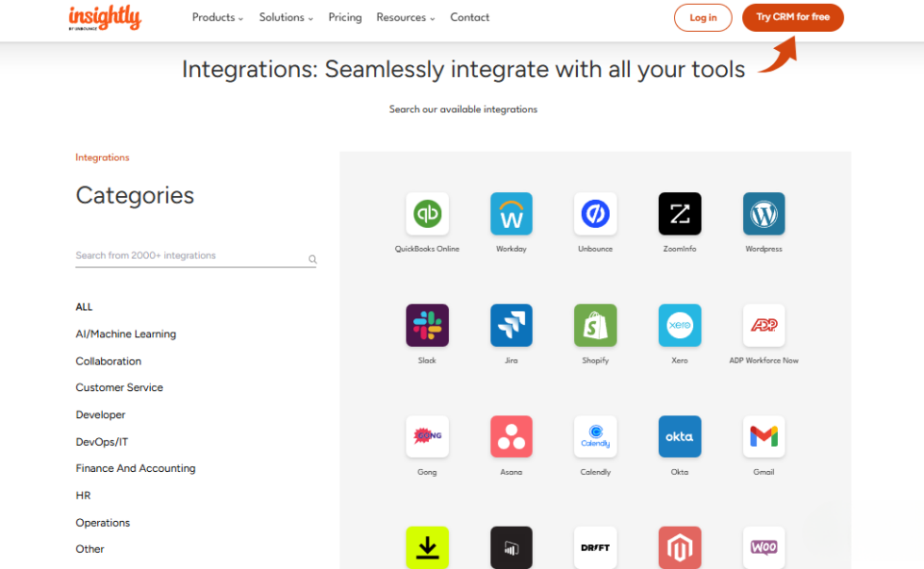Open the Power BI integration tile
This screenshot has height=569, width=924.
coord(511,546)
